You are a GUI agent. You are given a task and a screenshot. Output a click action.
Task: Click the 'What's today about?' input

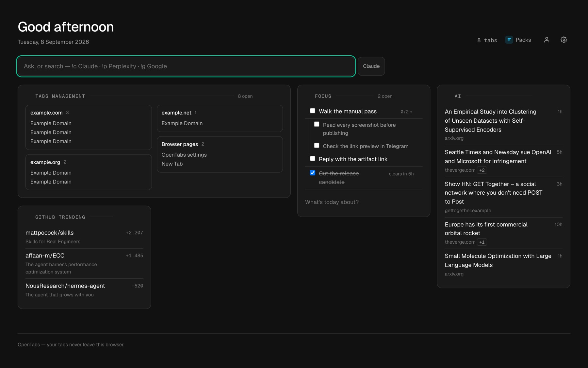(x=364, y=202)
